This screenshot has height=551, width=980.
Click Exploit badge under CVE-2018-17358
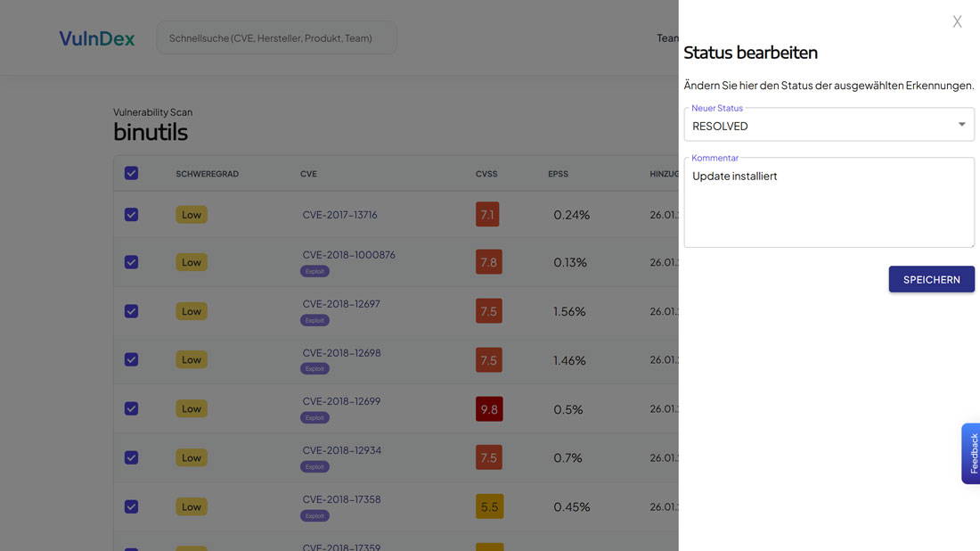pos(314,515)
